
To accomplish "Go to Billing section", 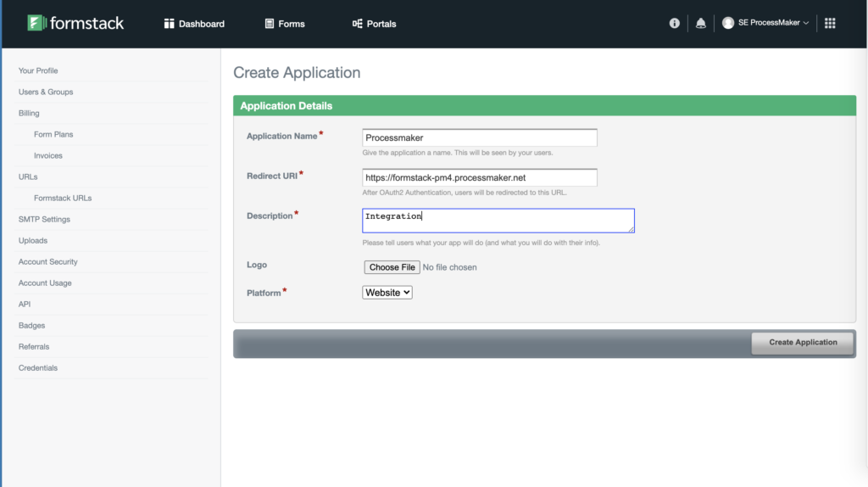I will [29, 113].
